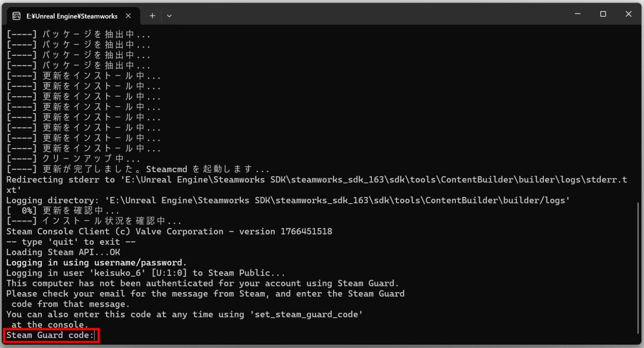The height and width of the screenshot is (348, 644).
Task: Maximize the terminal window
Action: coord(603,14)
